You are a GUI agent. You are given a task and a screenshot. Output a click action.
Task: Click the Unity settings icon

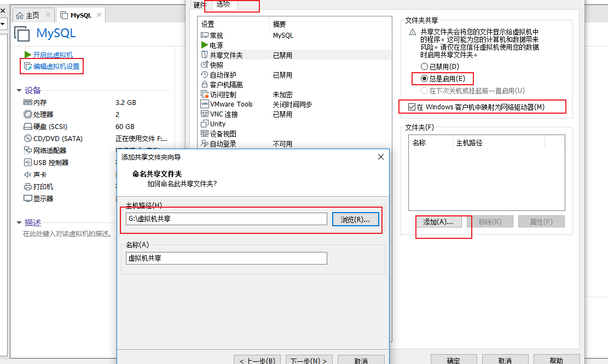(x=205, y=124)
